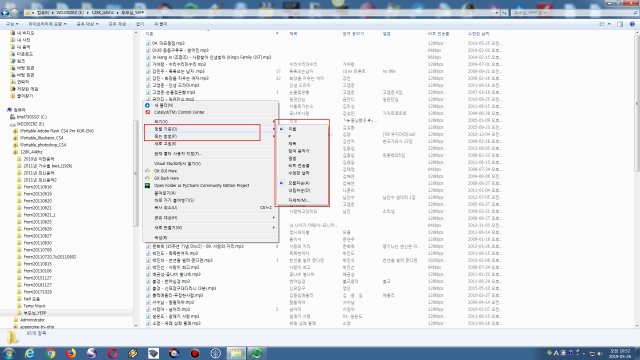Click the Explorer back navigation arrow
Image resolution: width=640 pixels, height=360 pixels.
[x=5, y=13]
